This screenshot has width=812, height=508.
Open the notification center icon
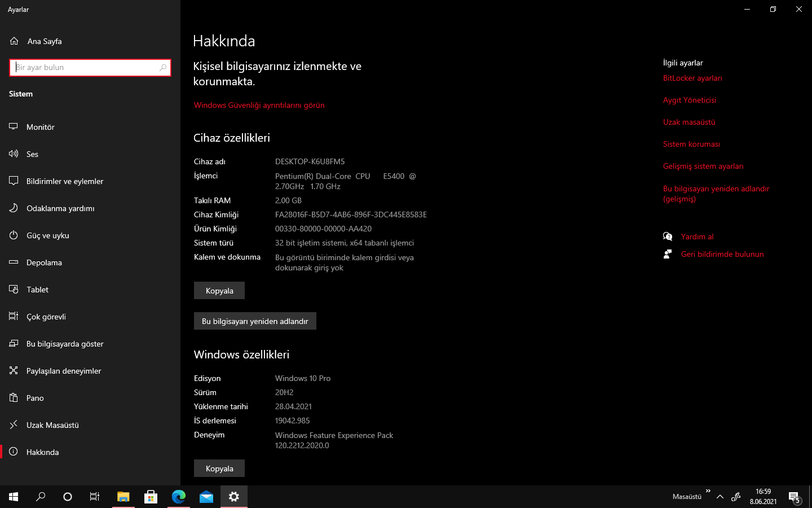click(x=794, y=497)
